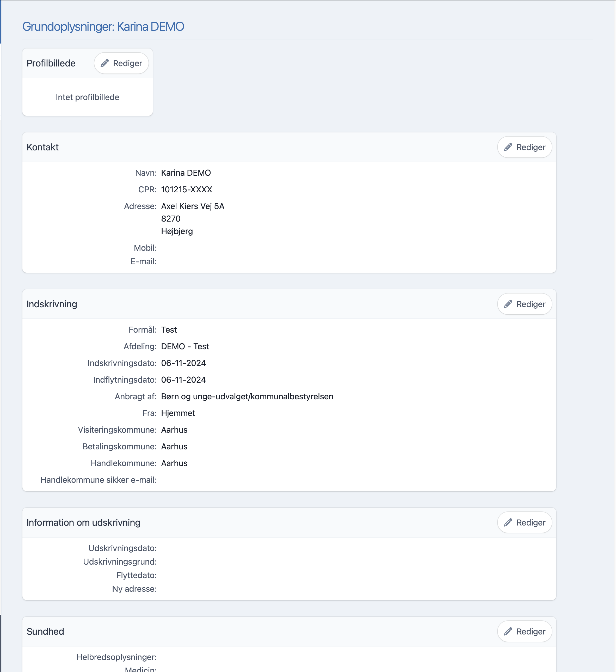616x672 pixels.
Task: Click the page title Grundoplysninger: Karina DEMO
Action: [103, 27]
